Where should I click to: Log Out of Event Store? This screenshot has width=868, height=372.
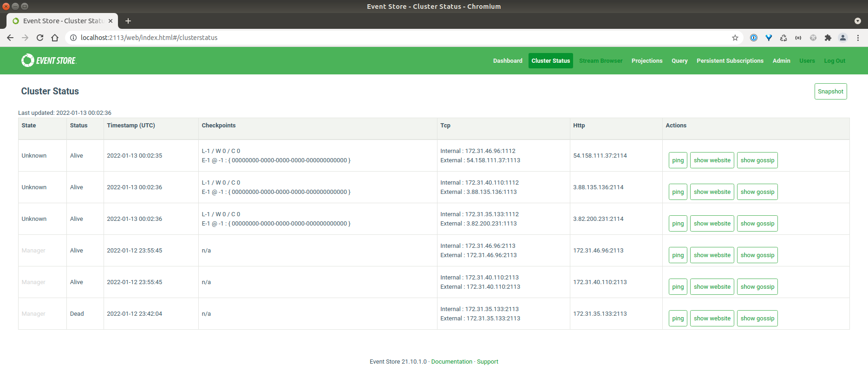pos(835,61)
